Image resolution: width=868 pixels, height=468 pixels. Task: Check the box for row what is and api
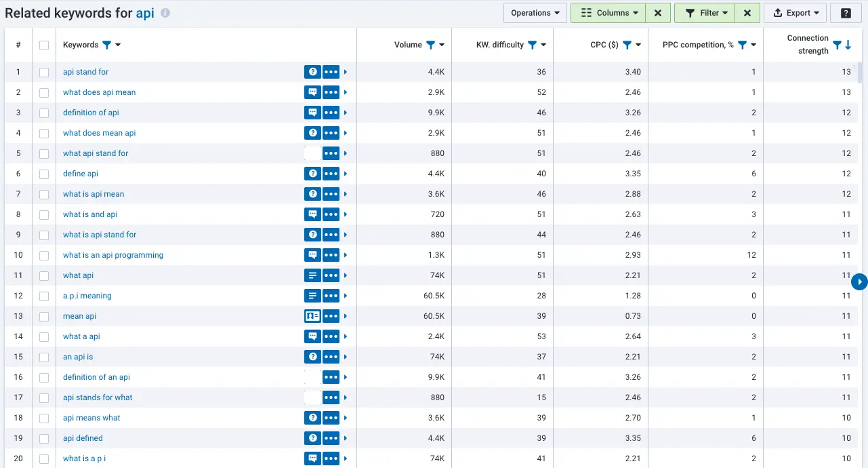point(44,214)
